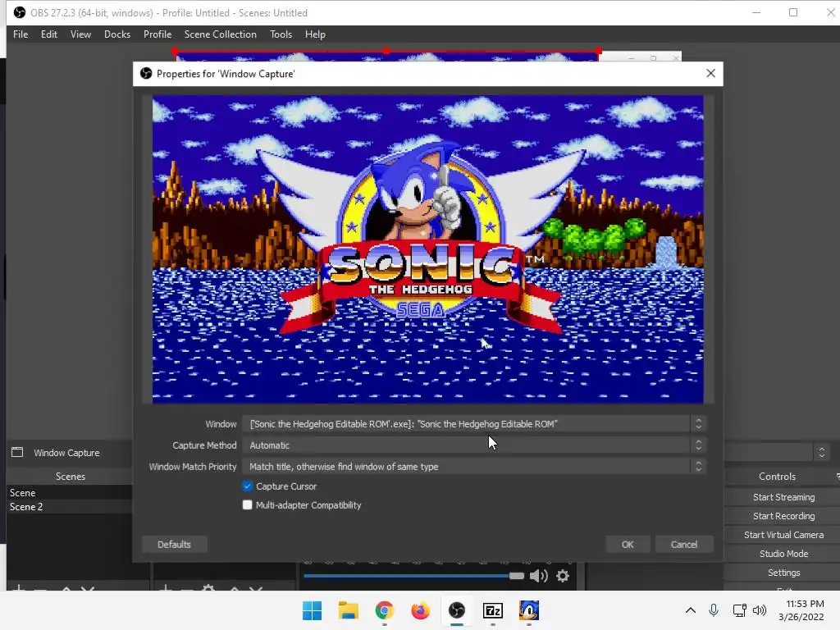Open the Profile menu
This screenshot has width=840, height=630.
[x=157, y=34]
